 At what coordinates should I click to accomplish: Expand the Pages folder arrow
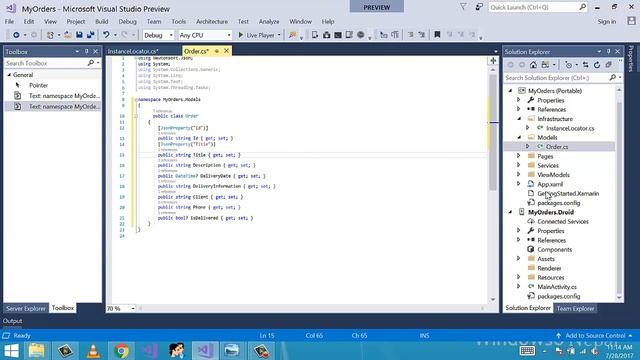519,156
